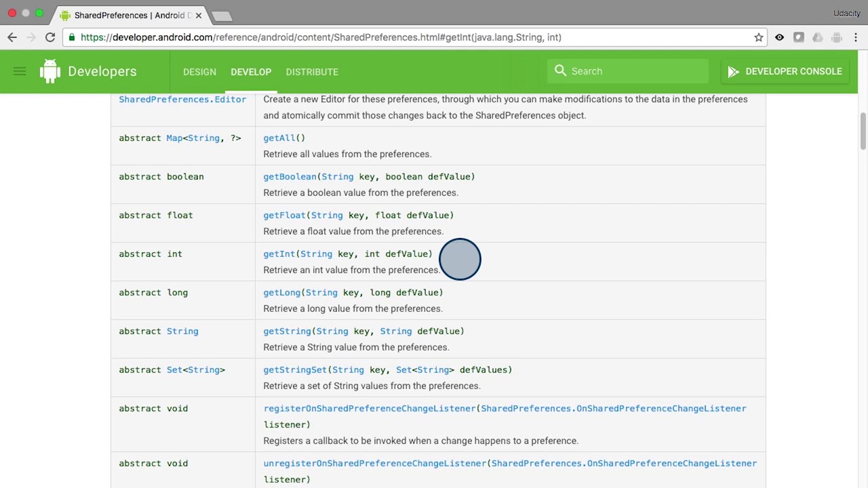Click the Android Developers robot logo
The height and width of the screenshot is (488, 868).
point(50,71)
